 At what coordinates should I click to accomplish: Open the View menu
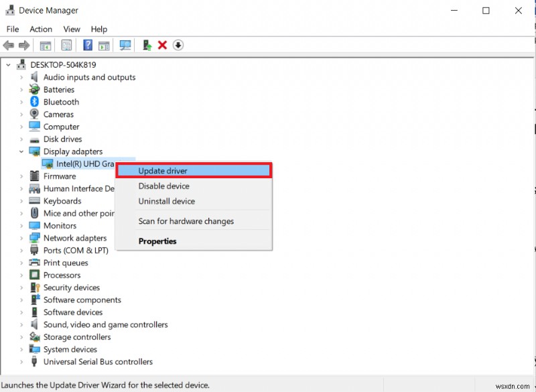click(x=72, y=29)
